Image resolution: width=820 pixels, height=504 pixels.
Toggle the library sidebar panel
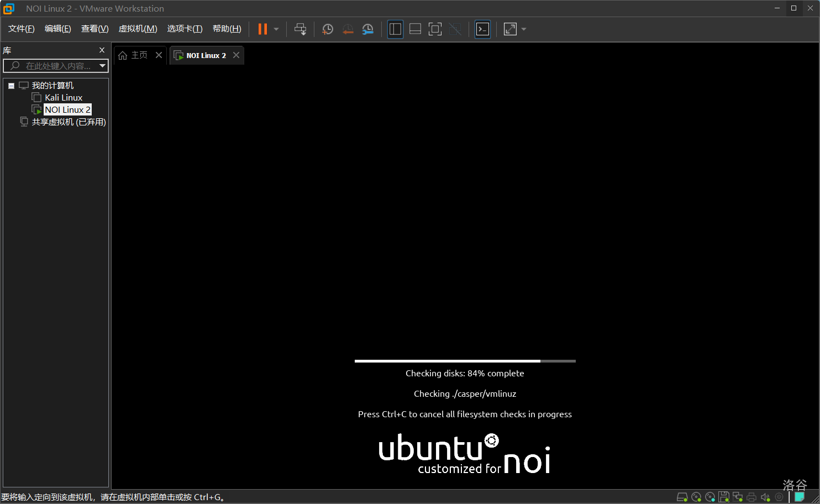click(x=395, y=29)
